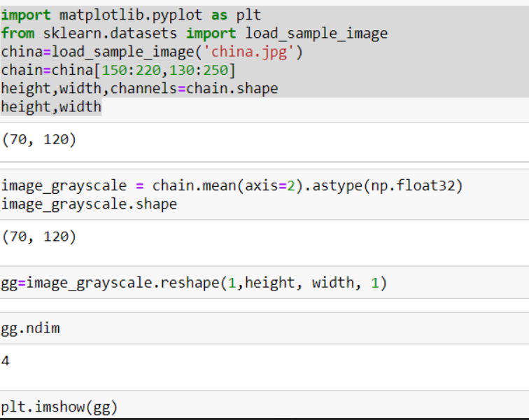The height and width of the screenshot is (420, 529).
Task: Click the last line height,width in first cell
Action: coord(51,107)
